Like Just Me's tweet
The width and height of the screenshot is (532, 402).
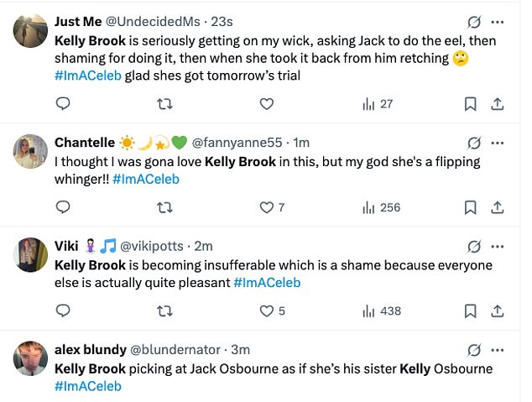267,104
